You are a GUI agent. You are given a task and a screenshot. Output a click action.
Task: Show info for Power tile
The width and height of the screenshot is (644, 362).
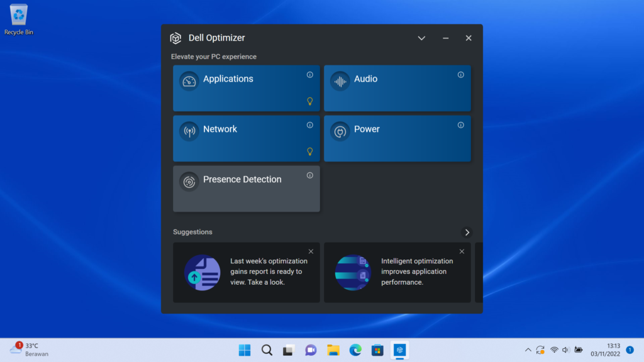click(461, 125)
